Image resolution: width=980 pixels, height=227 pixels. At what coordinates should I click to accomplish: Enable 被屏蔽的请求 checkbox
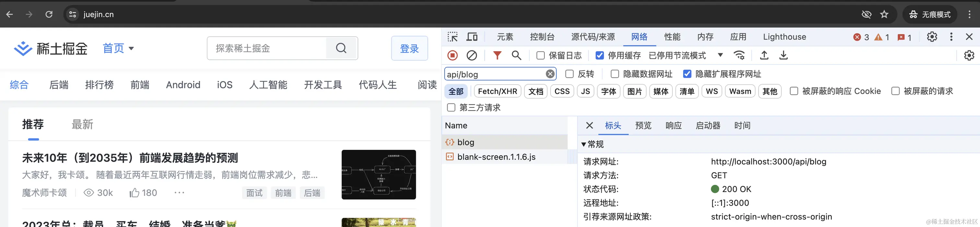(895, 91)
